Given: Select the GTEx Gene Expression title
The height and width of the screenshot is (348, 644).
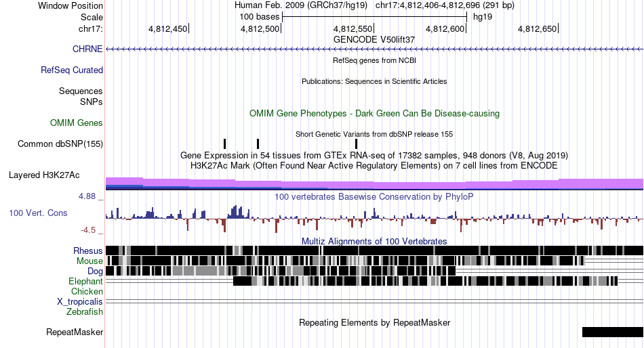Looking at the screenshot, I should (x=374, y=156).
